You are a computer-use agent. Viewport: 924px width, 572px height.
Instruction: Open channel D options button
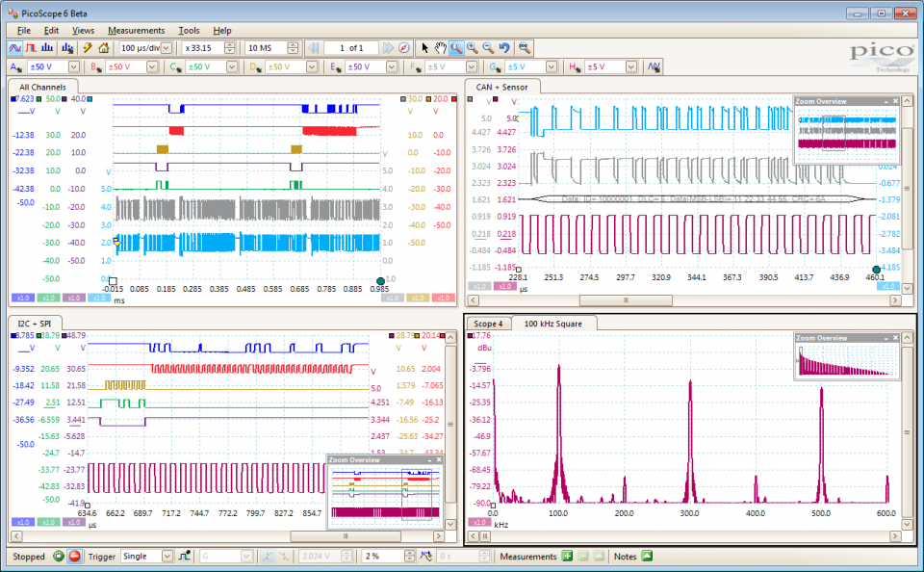[255, 67]
